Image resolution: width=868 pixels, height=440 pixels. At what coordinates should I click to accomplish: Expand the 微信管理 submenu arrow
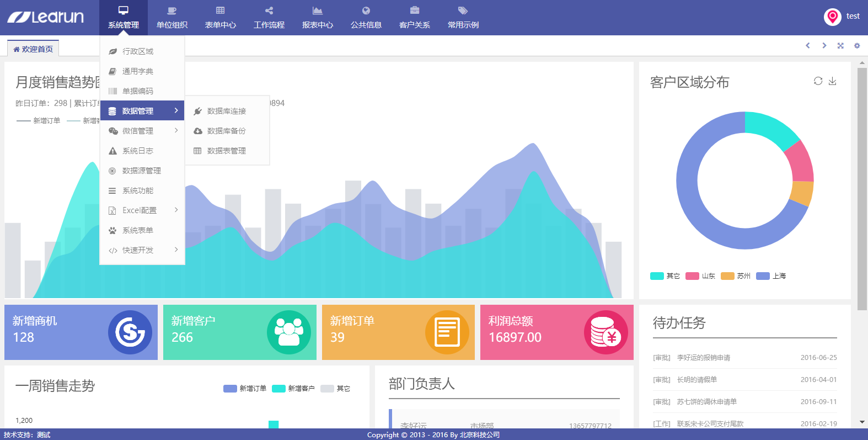176,130
